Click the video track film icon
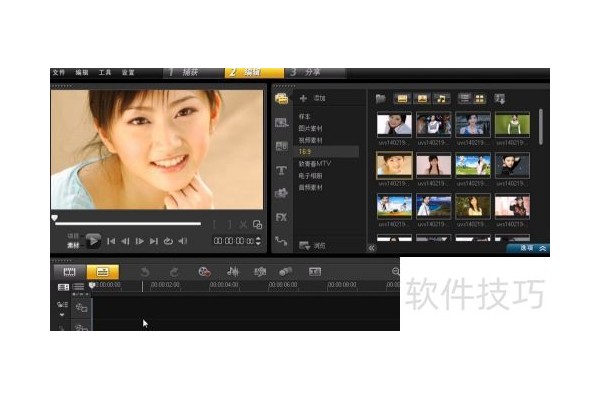The image size is (600, 400). (x=81, y=308)
